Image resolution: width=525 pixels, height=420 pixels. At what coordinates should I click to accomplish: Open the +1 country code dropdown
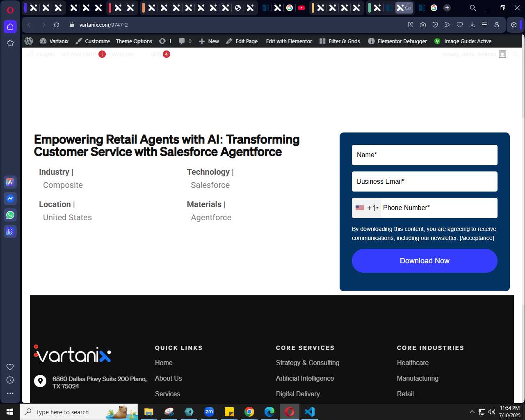pos(367,208)
